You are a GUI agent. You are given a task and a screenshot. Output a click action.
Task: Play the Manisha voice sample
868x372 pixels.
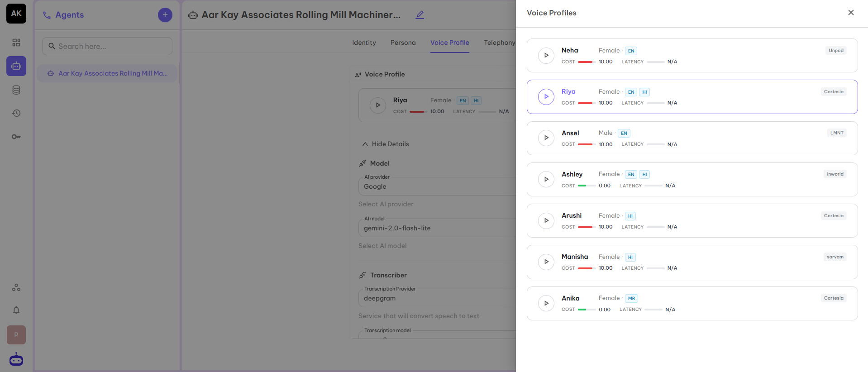pos(546,262)
